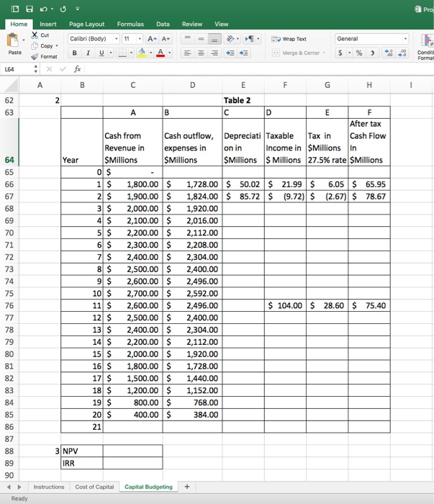Viewport: 434px width, 504px height.
Task: Toggle Italic formatting
Action: point(88,53)
